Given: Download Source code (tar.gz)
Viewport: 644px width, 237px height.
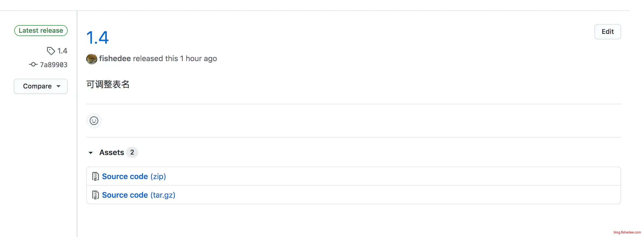Looking at the screenshot, I should coord(138,195).
